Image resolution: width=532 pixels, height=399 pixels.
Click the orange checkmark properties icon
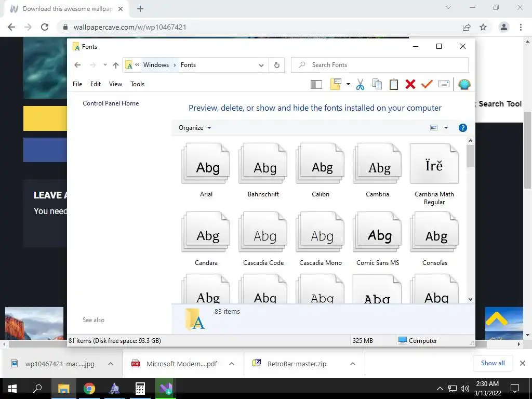[x=427, y=84]
